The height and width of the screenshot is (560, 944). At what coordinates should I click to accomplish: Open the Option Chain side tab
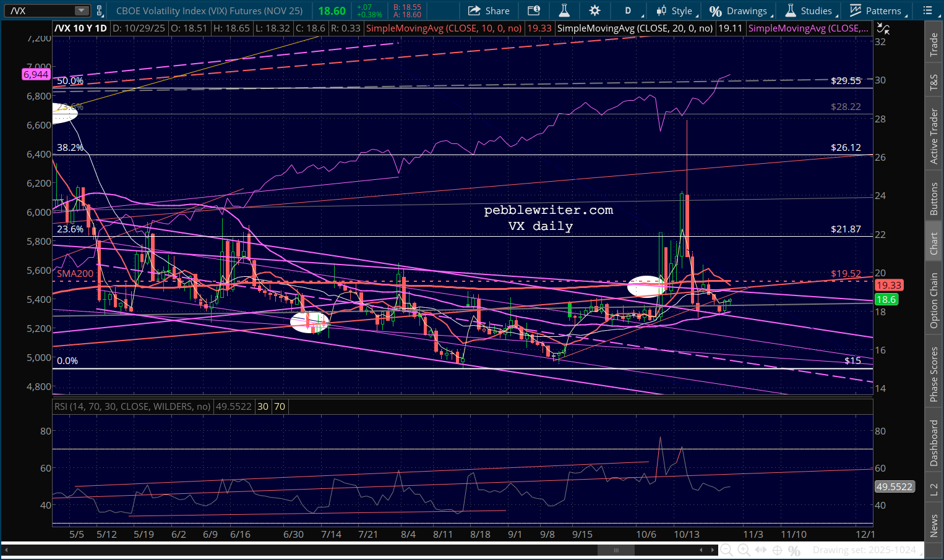pyautogui.click(x=933, y=300)
